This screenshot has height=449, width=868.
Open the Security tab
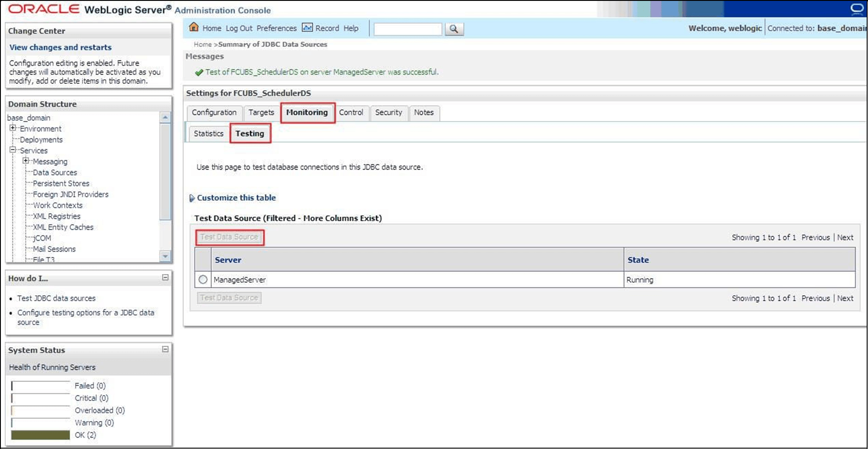click(389, 113)
